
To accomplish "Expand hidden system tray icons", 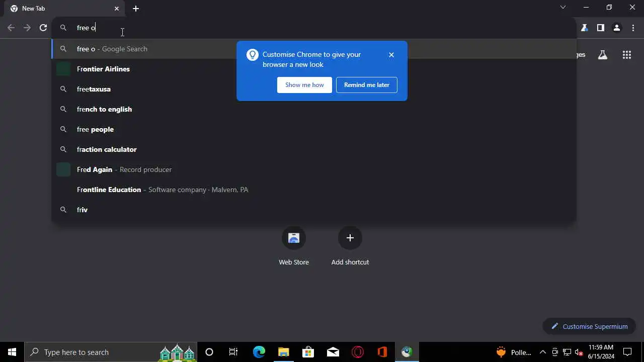I will (x=542, y=352).
